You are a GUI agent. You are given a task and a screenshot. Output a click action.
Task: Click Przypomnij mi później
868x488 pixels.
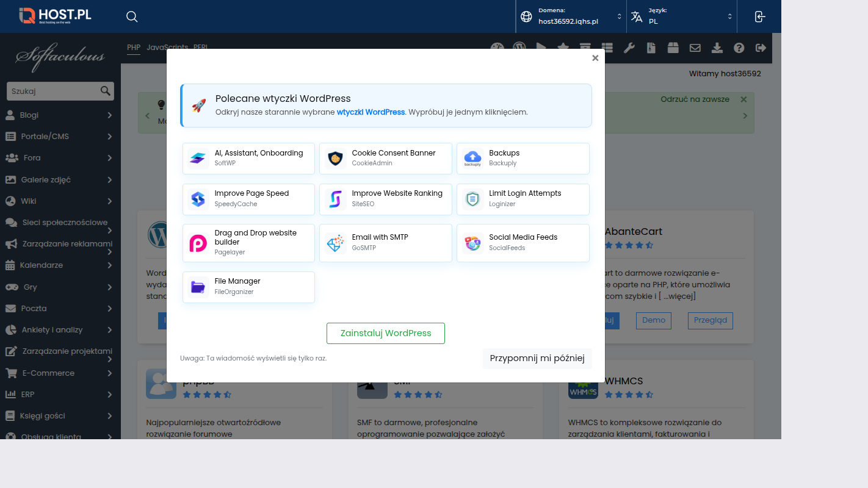(x=537, y=359)
